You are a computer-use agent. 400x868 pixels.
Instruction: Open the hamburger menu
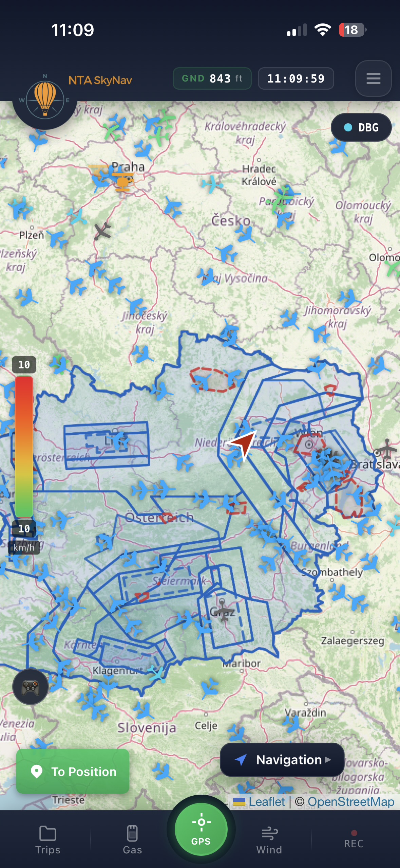pyautogui.click(x=373, y=78)
